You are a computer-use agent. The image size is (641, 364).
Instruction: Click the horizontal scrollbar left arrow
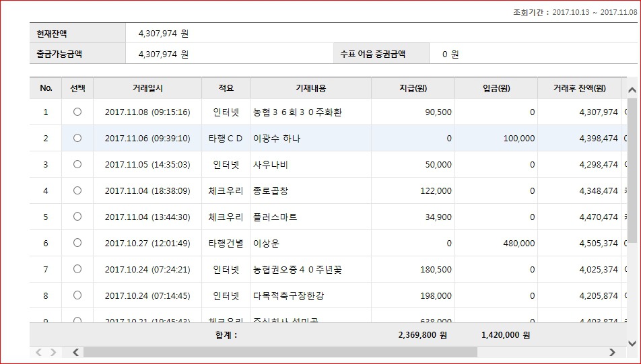(x=75, y=352)
